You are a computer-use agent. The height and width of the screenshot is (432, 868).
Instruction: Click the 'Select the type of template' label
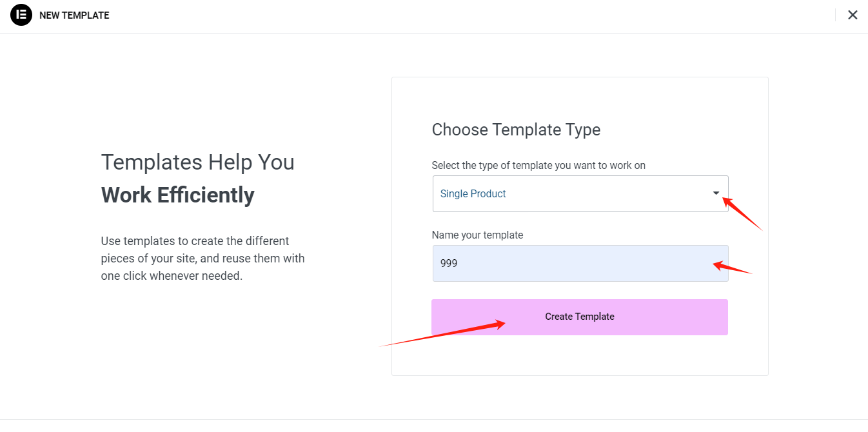[x=538, y=165]
